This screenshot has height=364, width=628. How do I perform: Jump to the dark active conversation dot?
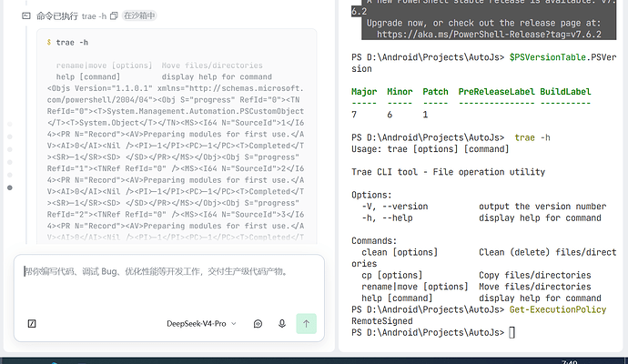[x=10, y=187]
